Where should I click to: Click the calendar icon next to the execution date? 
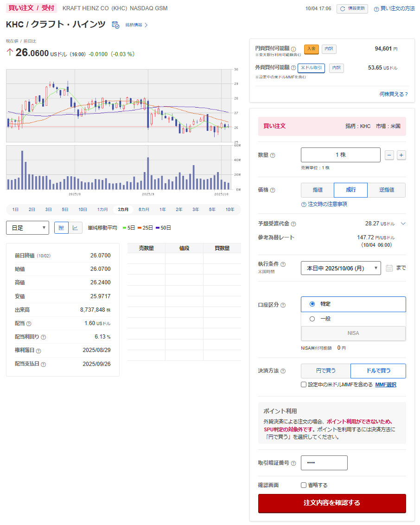389,268
